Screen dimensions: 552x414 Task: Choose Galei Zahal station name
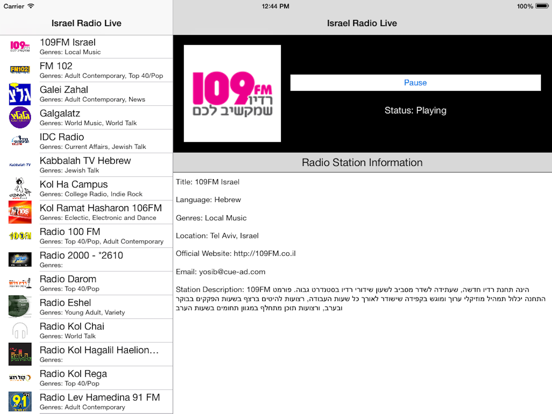(64, 90)
